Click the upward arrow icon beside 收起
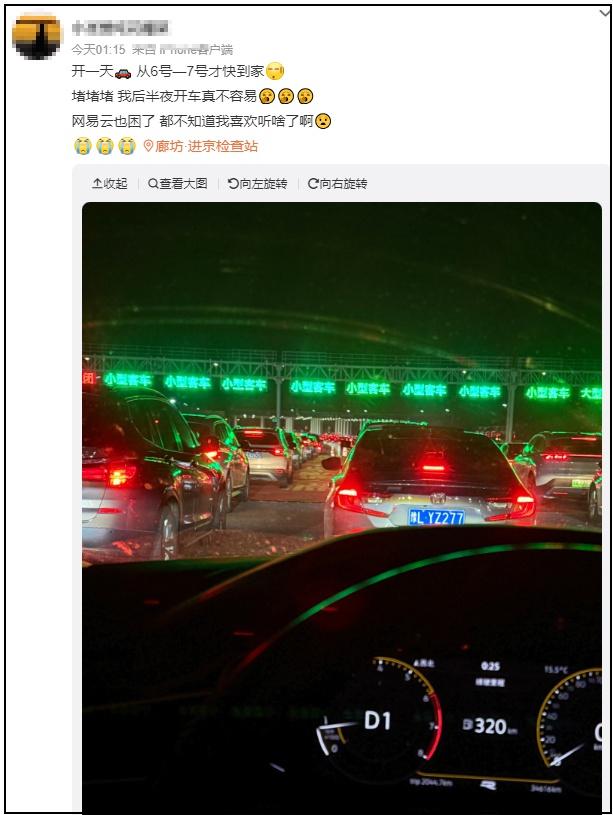 (x=97, y=183)
